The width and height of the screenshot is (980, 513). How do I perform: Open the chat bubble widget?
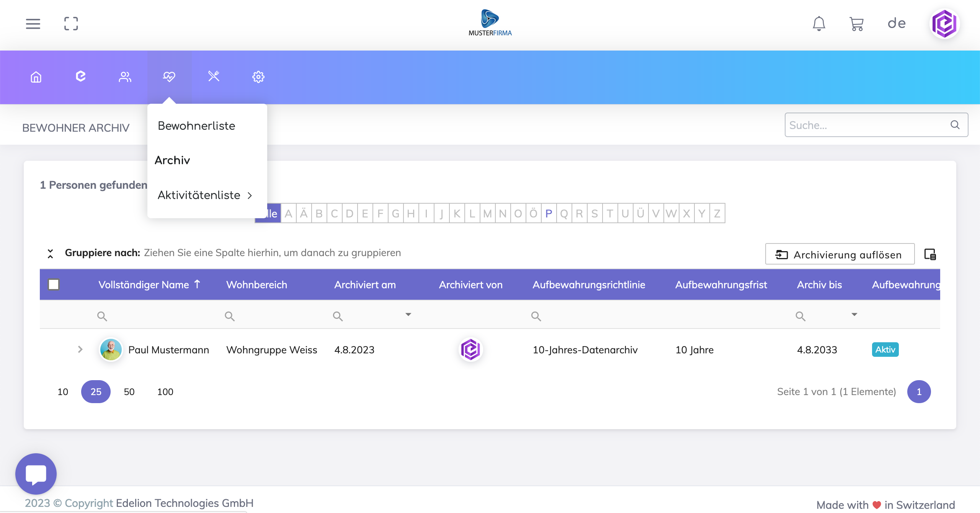[x=36, y=474]
